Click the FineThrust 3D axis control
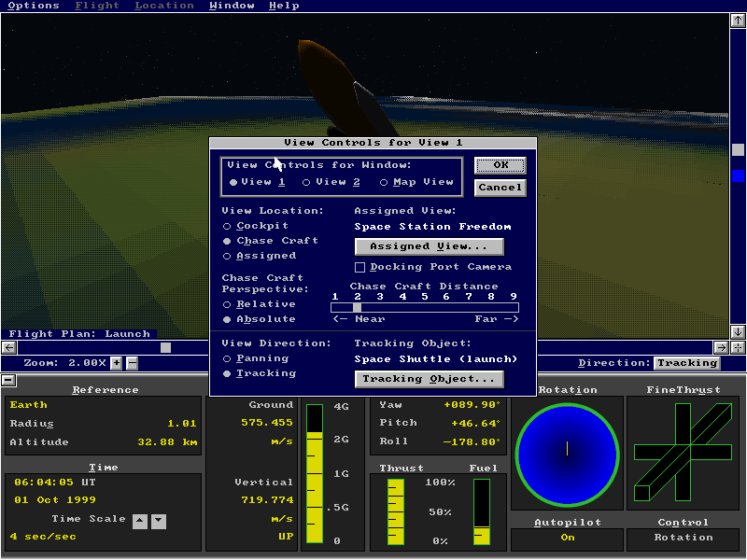747x560 pixels. (x=683, y=452)
